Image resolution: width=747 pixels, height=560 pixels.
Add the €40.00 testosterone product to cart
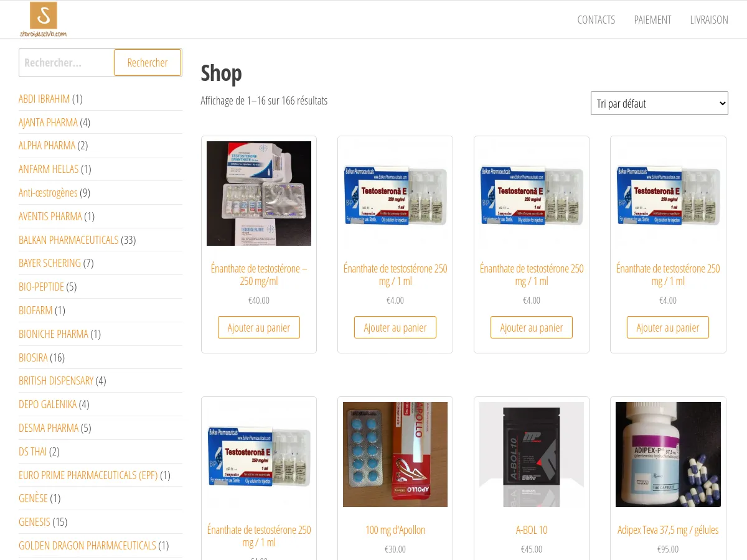[259, 327]
